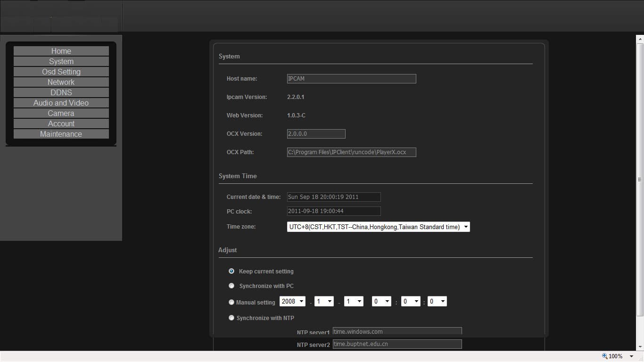This screenshot has width=644, height=362.
Task: Navigate to DDNS configuration
Action: (61, 92)
